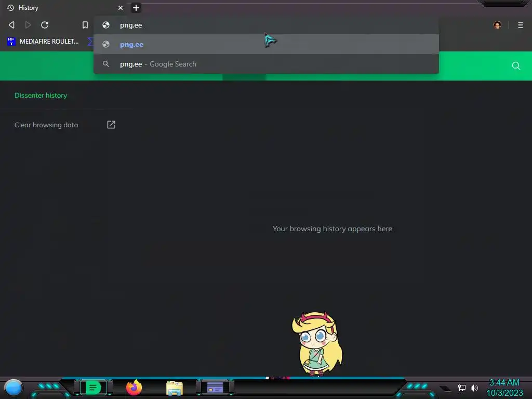Close the History tab
Viewport: 532px width, 399px height.
coord(121,7)
